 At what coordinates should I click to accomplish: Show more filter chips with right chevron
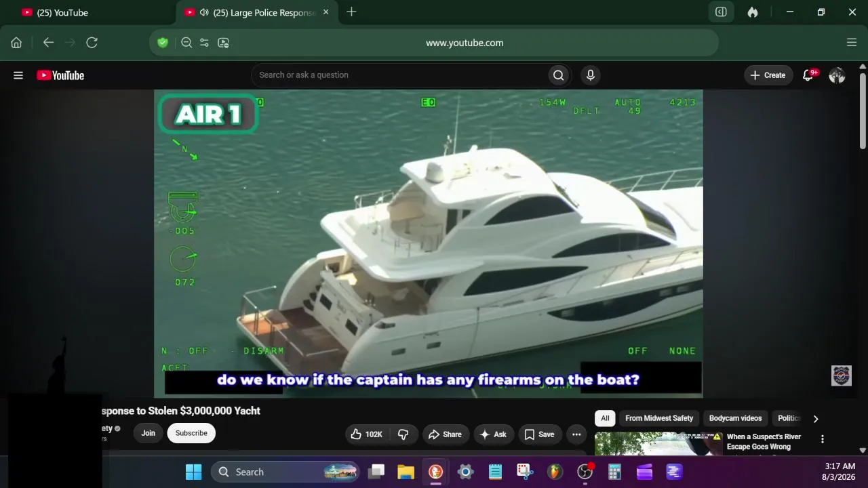pyautogui.click(x=816, y=419)
